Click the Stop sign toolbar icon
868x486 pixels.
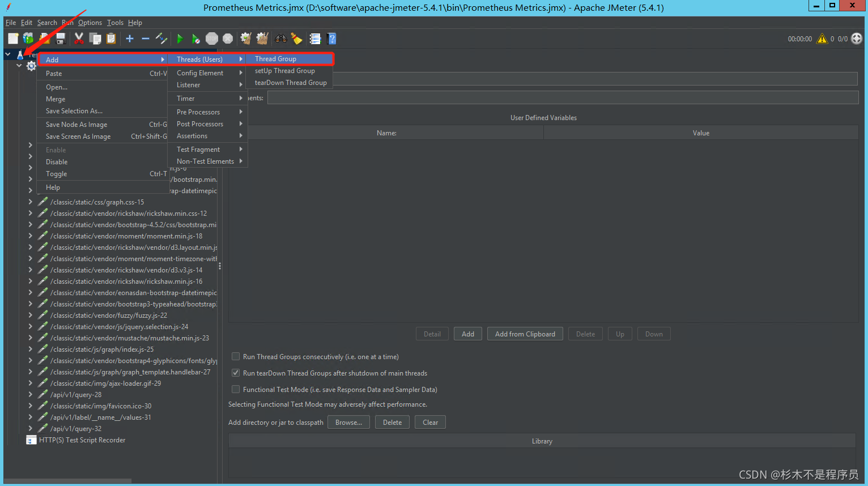tap(212, 39)
